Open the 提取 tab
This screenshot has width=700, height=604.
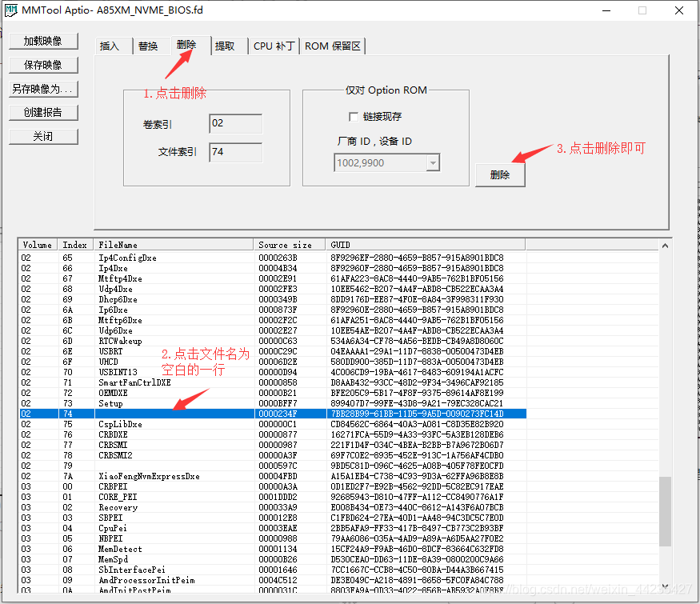pos(229,46)
